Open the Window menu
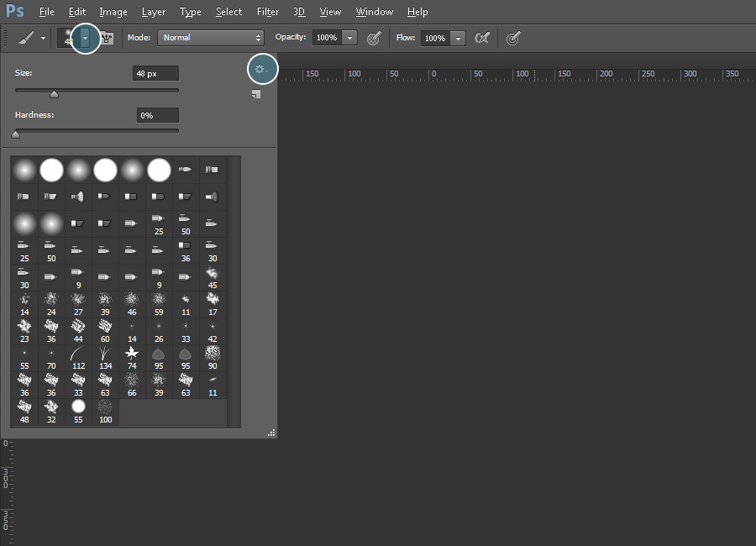The width and height of the screenshot is (756, 546). coord(374,11)
